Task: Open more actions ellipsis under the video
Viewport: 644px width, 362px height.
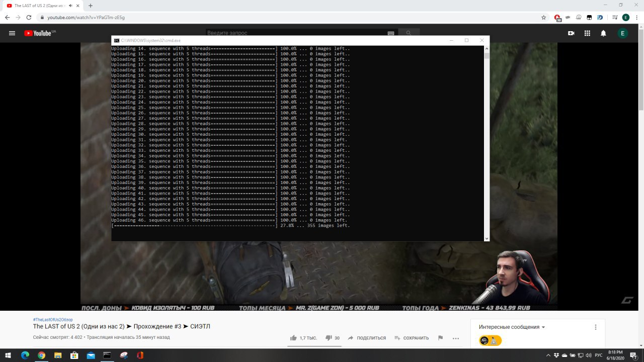Action: pyautogui.click(x=456, y=338)
